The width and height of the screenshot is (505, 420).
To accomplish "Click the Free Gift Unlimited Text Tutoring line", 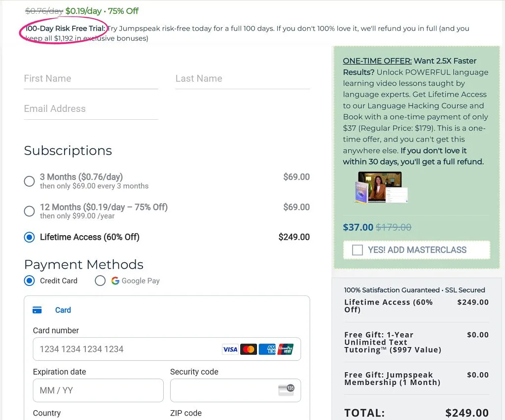I will click(416, 342).
